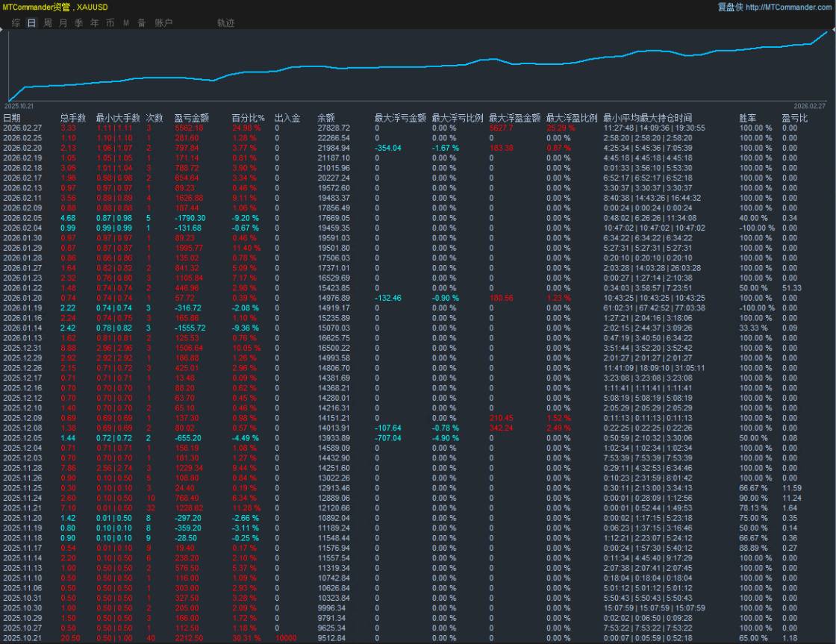
Task: Select the 2025.10.21 row date
Action: point(21,637)
